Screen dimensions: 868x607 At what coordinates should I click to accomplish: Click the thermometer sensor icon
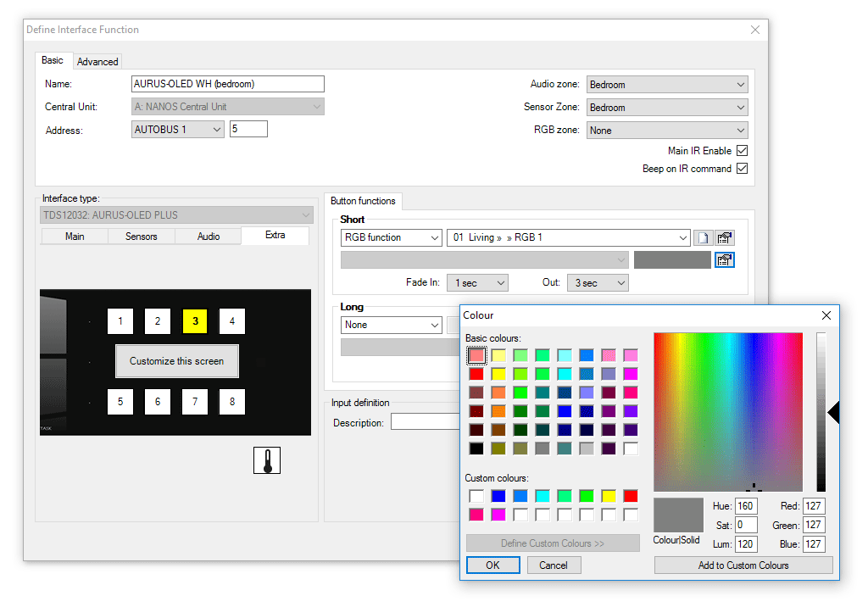point(267,460)
